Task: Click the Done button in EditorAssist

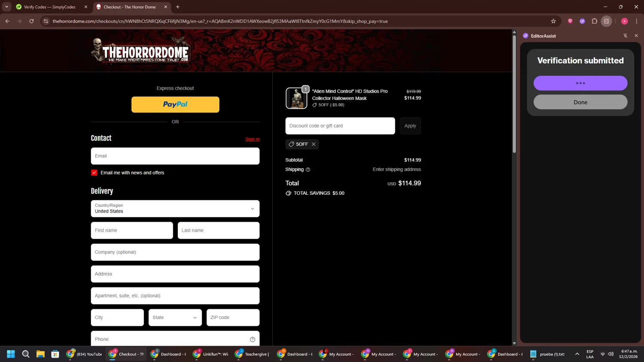Action: (580, 102)
